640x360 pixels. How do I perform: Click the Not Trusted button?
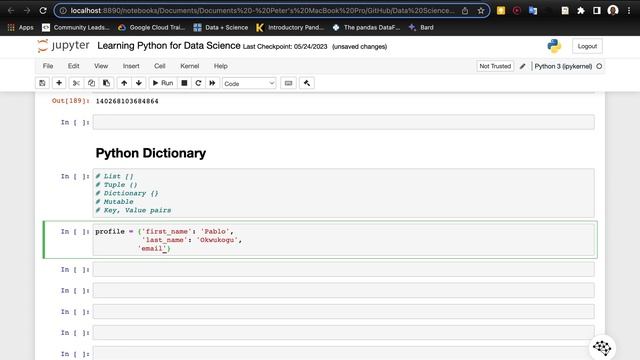click(495, 66)
